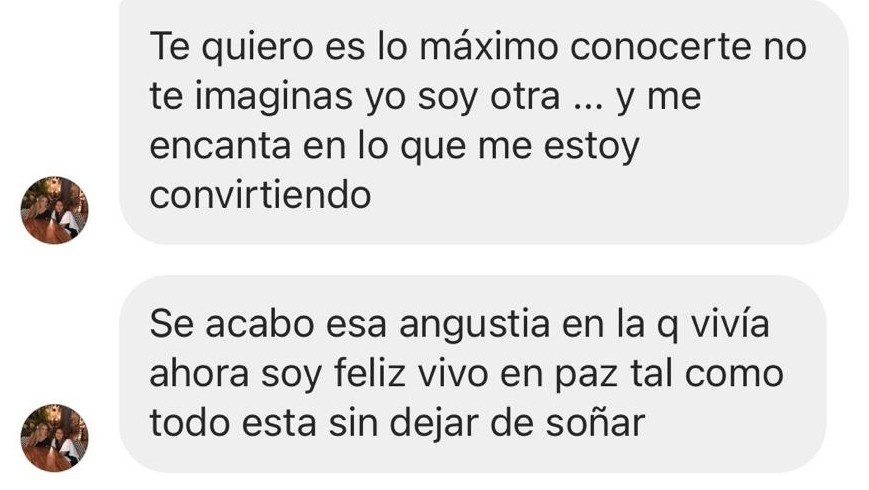Screen dimensions: 869x490
Task: Click the word 'máximo' in first message
Action: point(489,46)
